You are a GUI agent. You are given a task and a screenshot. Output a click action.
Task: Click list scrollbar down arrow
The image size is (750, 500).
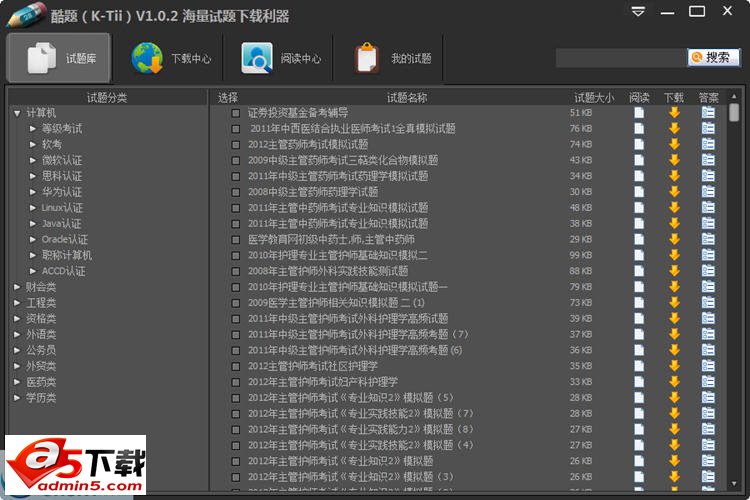734,484
